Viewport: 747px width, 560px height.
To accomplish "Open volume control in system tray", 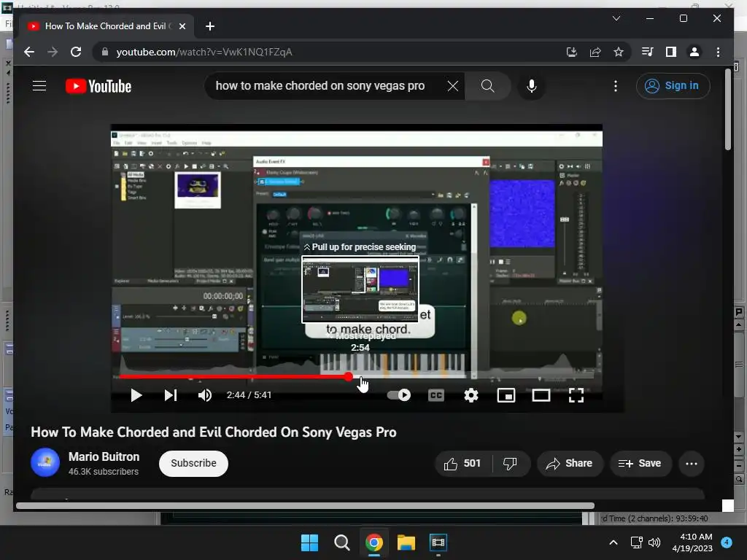I will tap(654, 542).
